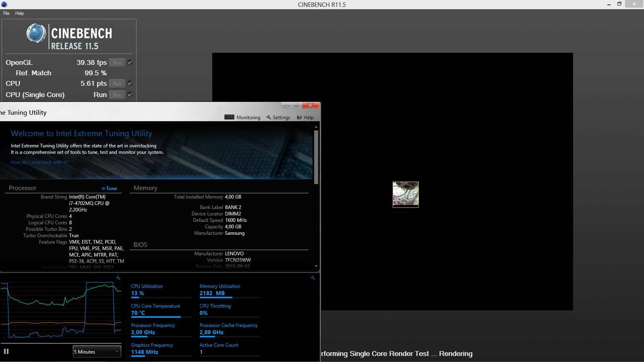
Task: Click the Processor Cache Frequency value '2,89 GHz'
Action: pos(211,332)
